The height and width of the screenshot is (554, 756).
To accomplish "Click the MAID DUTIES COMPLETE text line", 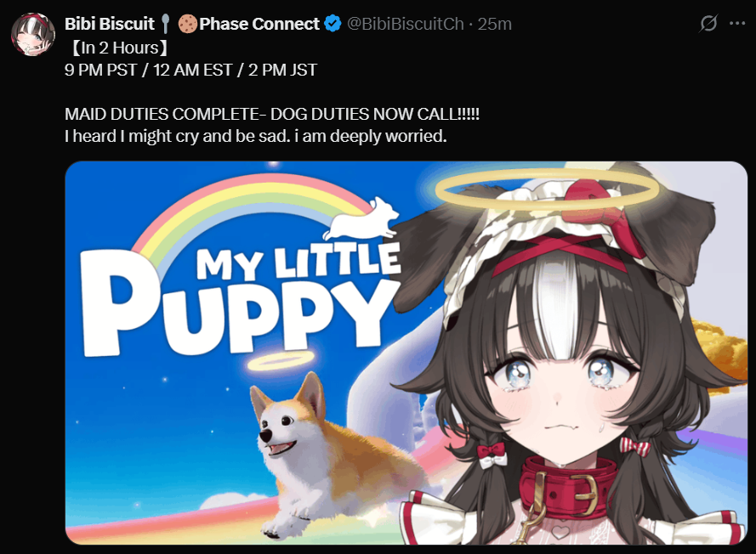I will tap(272, 114).
